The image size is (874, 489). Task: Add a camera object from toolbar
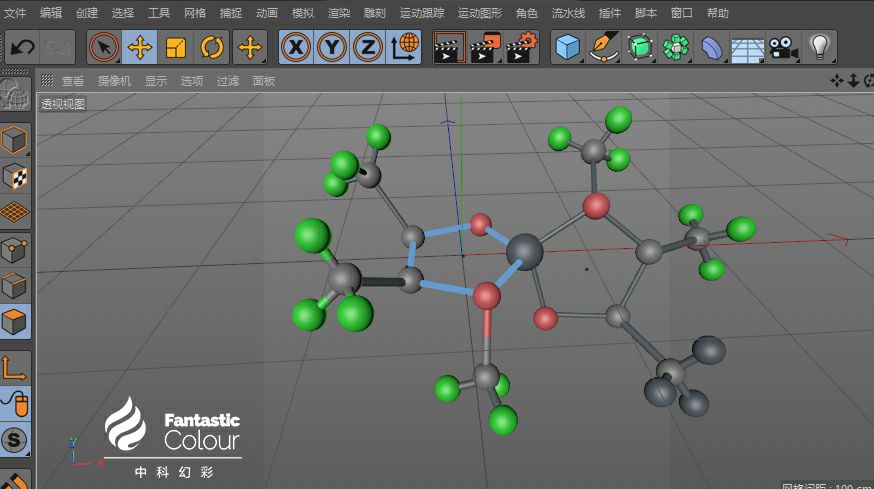coord(783,47)
